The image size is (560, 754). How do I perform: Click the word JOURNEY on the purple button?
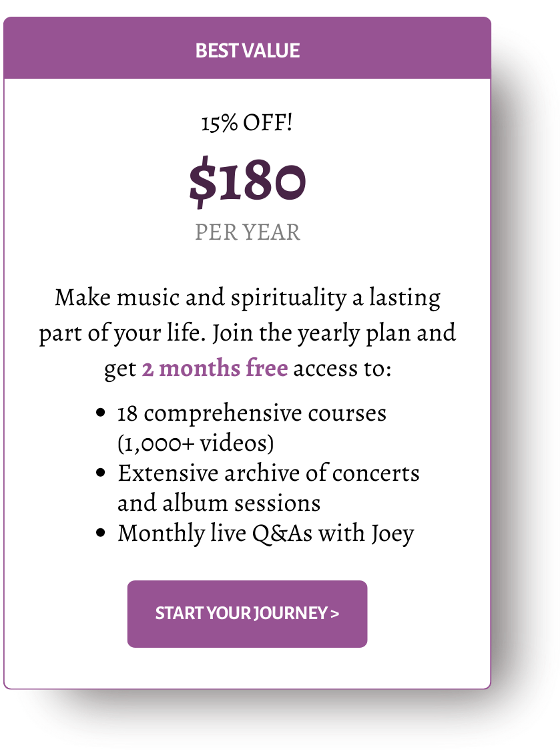pyautogui.click(x=290, y=614)
